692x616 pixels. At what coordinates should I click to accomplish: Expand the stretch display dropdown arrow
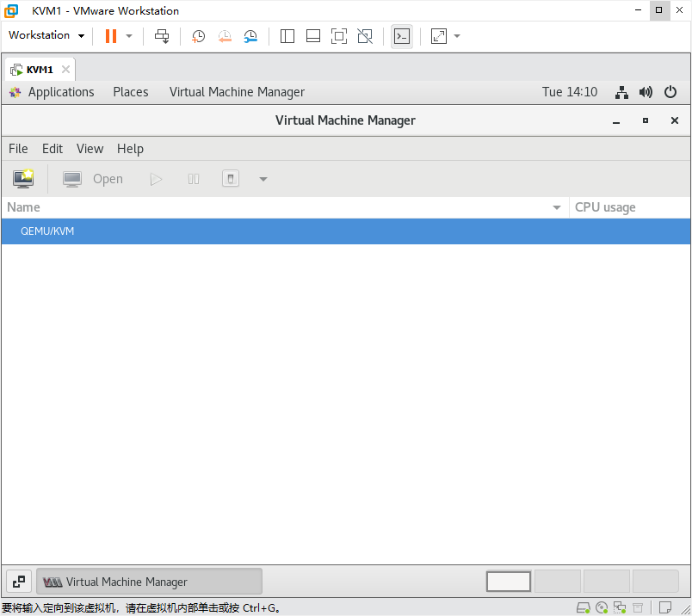click(457, 36)
